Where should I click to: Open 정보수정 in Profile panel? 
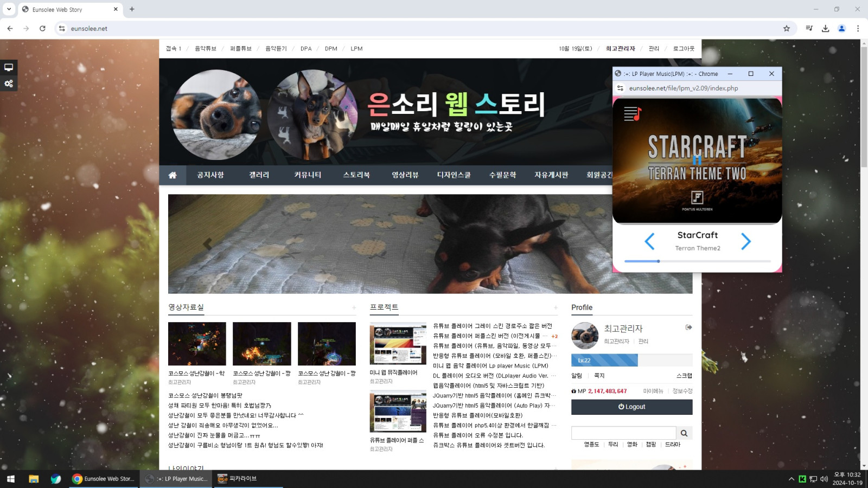coord(682,391)
